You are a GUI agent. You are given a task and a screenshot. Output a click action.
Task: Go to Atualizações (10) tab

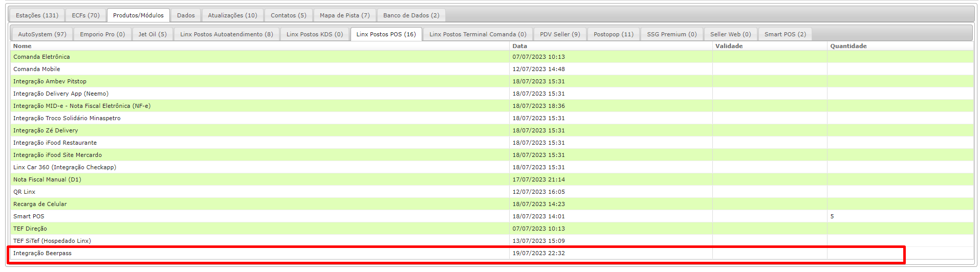pyautogui.click(x=232, y=15)
